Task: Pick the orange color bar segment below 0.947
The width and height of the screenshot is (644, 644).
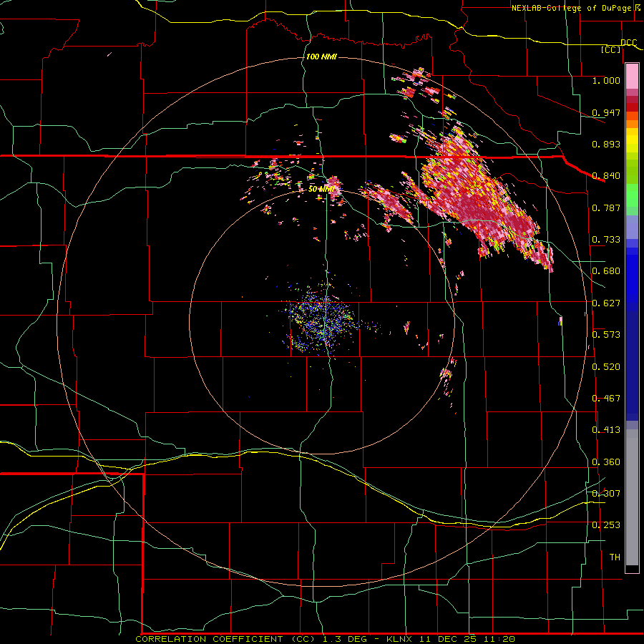Action: [632, 124]
